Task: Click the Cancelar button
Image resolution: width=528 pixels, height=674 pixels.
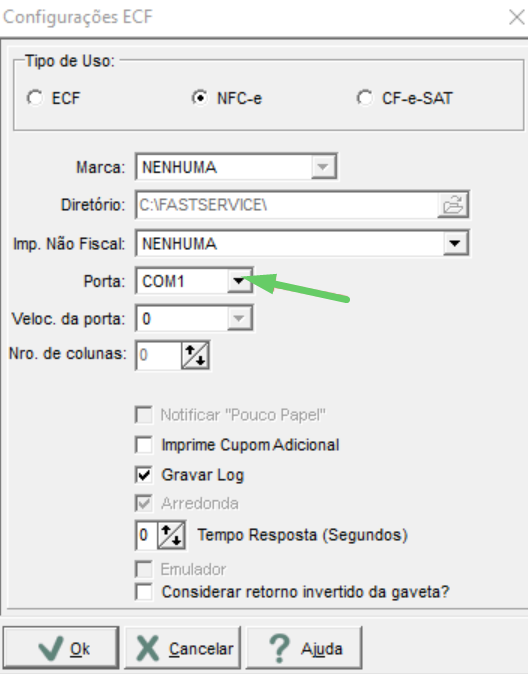Action: pos(183,648)
